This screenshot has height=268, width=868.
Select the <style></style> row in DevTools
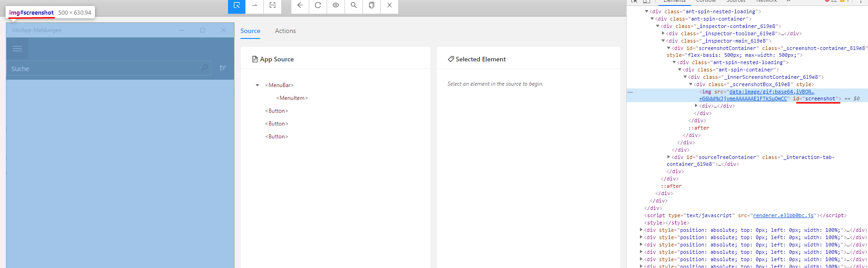(x=667, y=223)
